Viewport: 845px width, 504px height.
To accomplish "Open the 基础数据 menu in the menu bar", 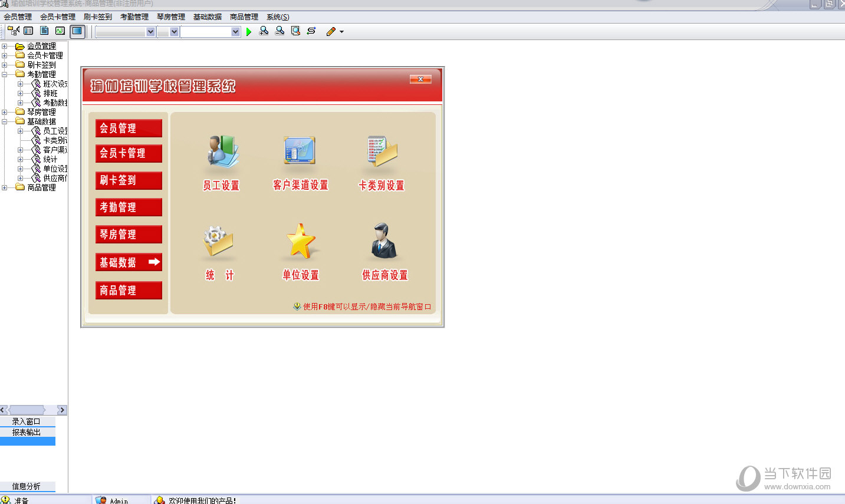I will pyautogui.click(x=208, y=17).
